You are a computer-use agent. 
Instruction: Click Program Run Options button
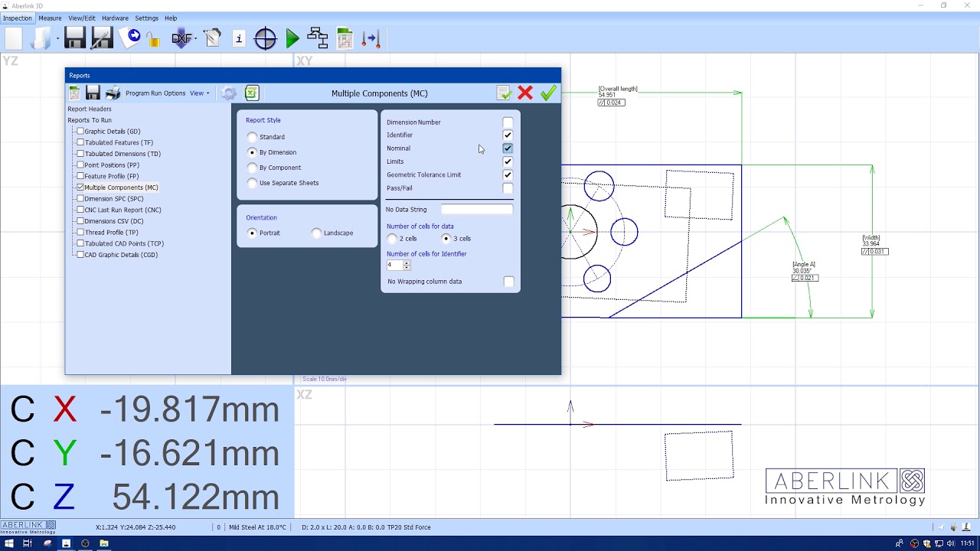155,93
